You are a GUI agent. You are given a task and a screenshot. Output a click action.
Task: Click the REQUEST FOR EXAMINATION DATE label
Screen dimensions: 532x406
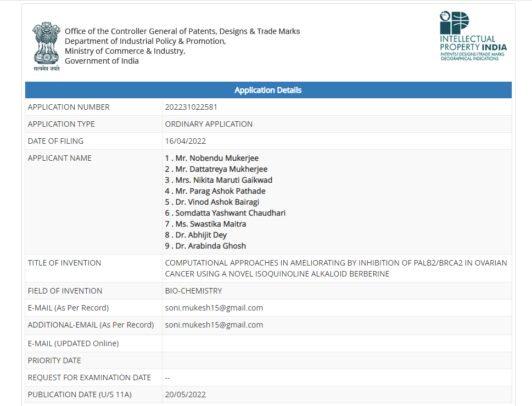coord(89,377)
